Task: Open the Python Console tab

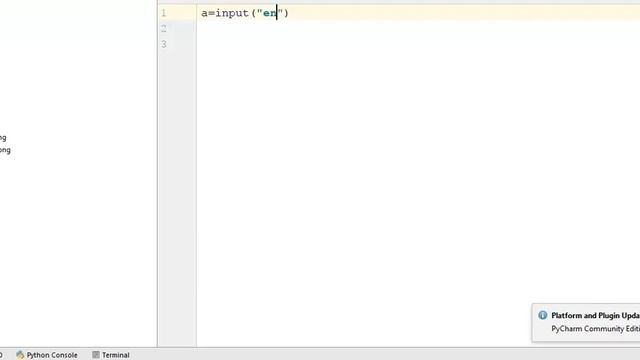Action: (x=47, y=355)
